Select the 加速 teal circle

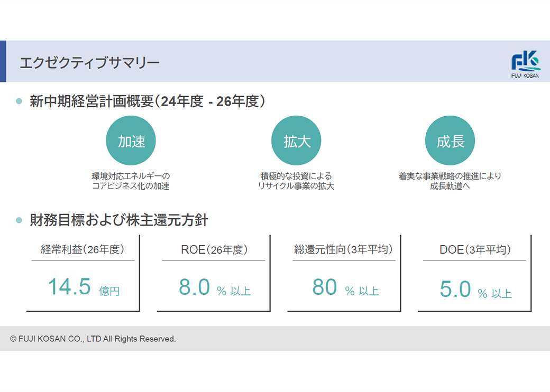(x=131, y=141)
